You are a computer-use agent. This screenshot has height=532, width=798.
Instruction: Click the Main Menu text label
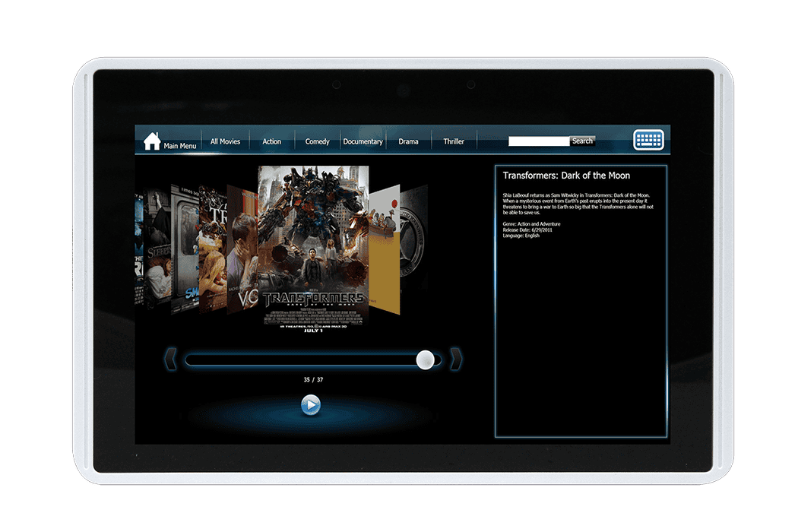[180, 146]
